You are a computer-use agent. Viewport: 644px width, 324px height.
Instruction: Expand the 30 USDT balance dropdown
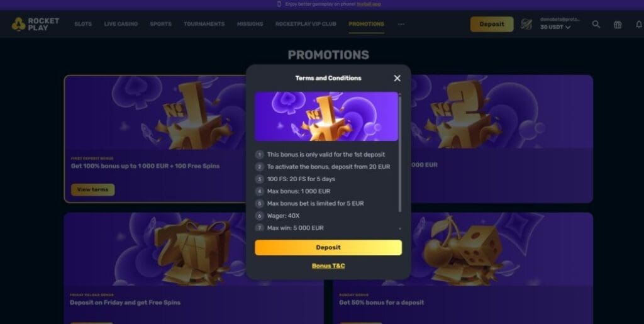(555, 27)
